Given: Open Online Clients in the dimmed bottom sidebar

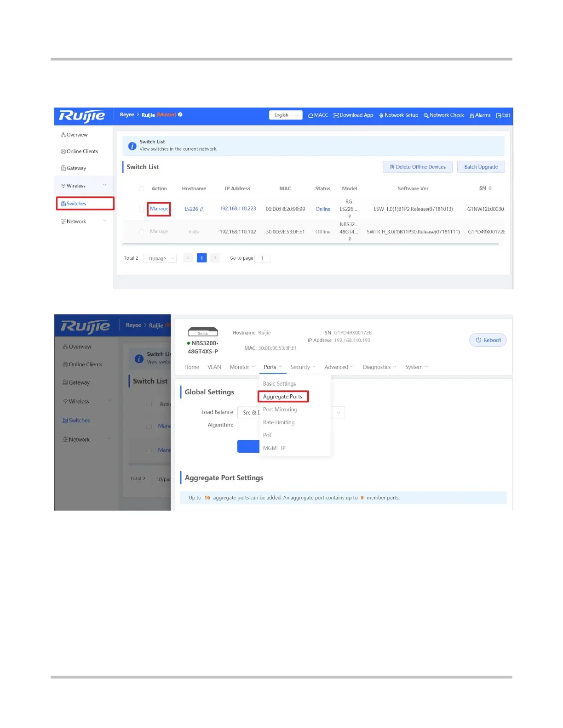Looking at the screenshot, I should pyautogui.click(x=82, y=365).
